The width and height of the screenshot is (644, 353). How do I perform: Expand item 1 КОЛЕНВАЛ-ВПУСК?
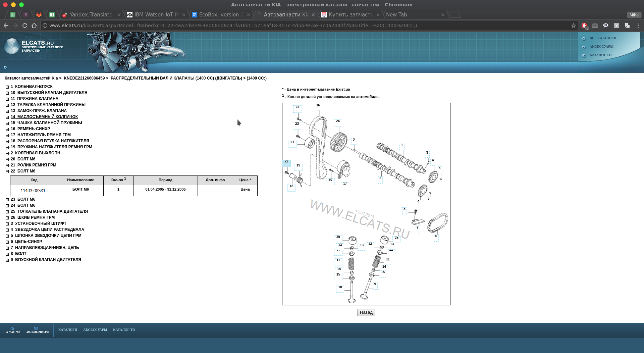tap(7, 87)
